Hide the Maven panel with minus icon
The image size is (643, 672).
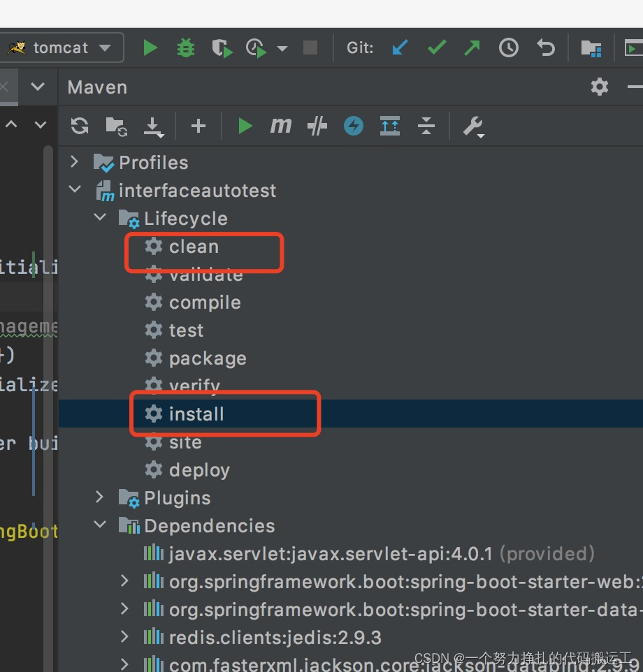point(635,87)
